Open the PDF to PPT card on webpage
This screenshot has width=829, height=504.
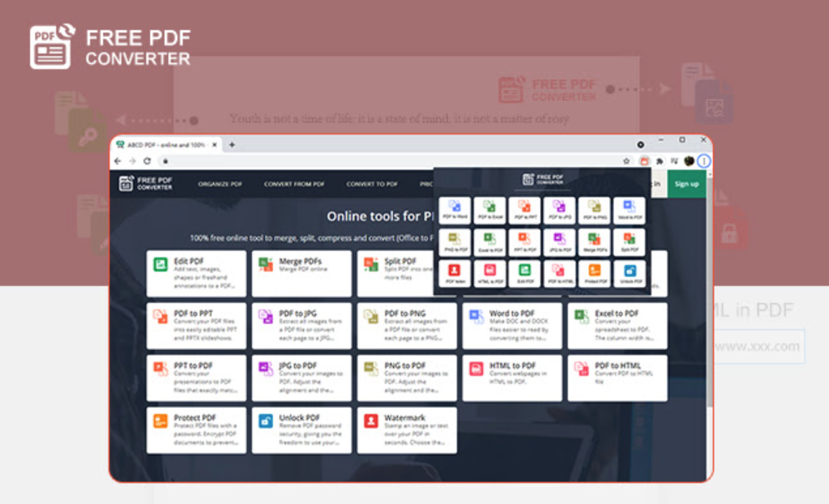point(196,326)
